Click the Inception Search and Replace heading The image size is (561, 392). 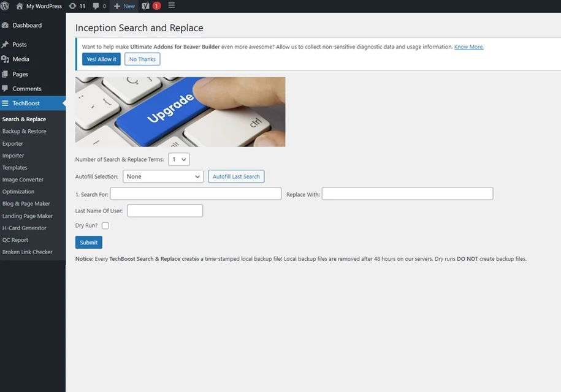point(139,28)
